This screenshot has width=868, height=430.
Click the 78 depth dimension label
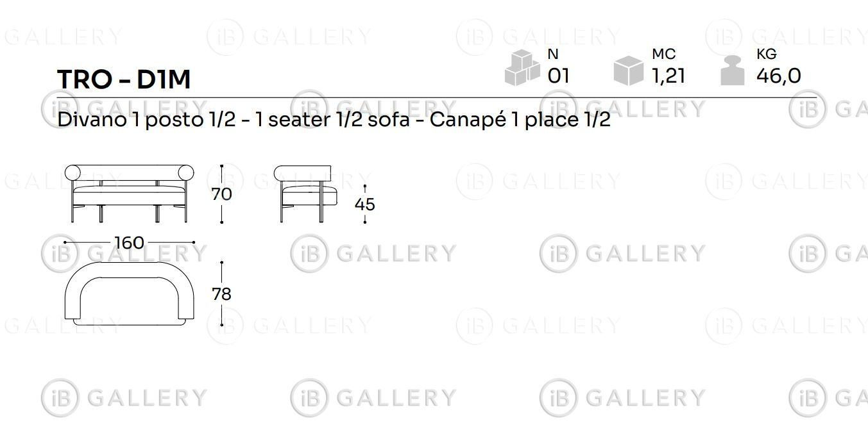221,294
